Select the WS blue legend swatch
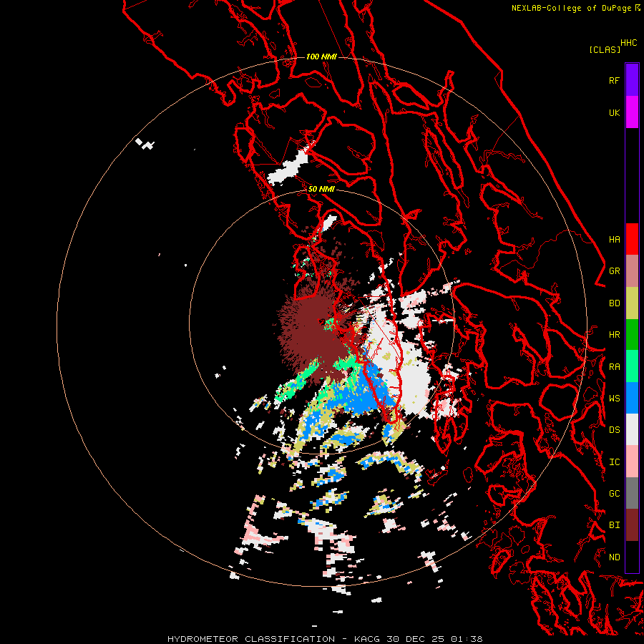 tap(632, 398)
